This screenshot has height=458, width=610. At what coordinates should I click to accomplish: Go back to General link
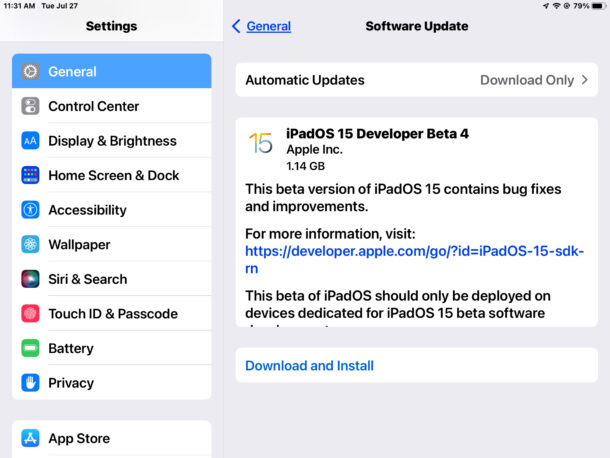(x=269, y=26)
